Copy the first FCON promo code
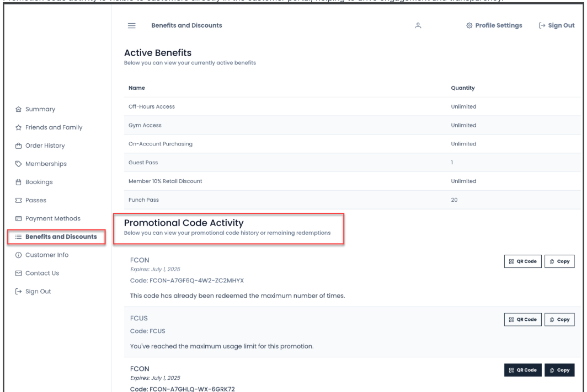This screenshot has height=392, width=587. pyautogui.click(x=559, y=261)
